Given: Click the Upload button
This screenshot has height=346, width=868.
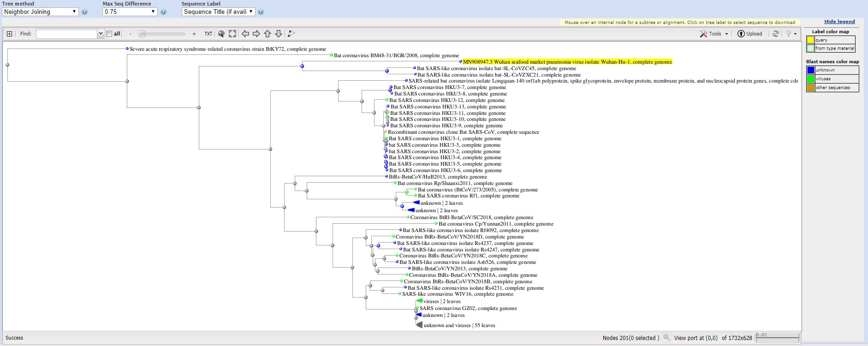Looking at the screenshot, I should tap(749, 34).
